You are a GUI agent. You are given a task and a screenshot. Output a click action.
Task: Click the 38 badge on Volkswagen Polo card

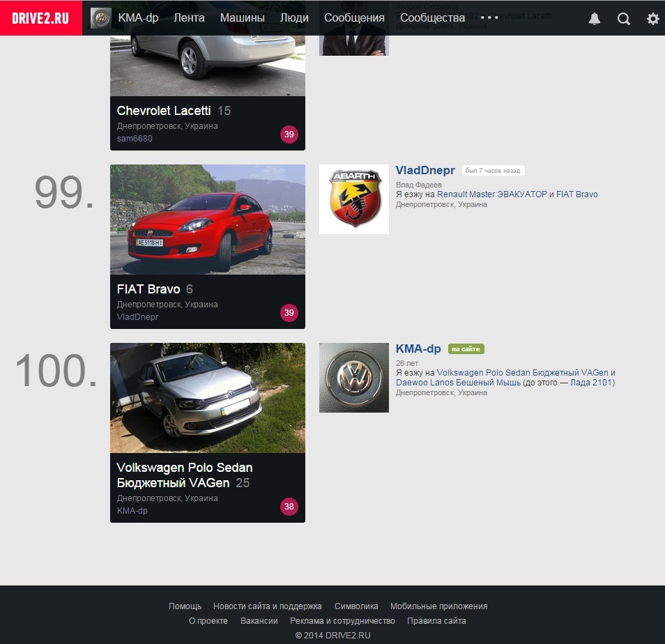pyautogui.click(x=289, y=507)
